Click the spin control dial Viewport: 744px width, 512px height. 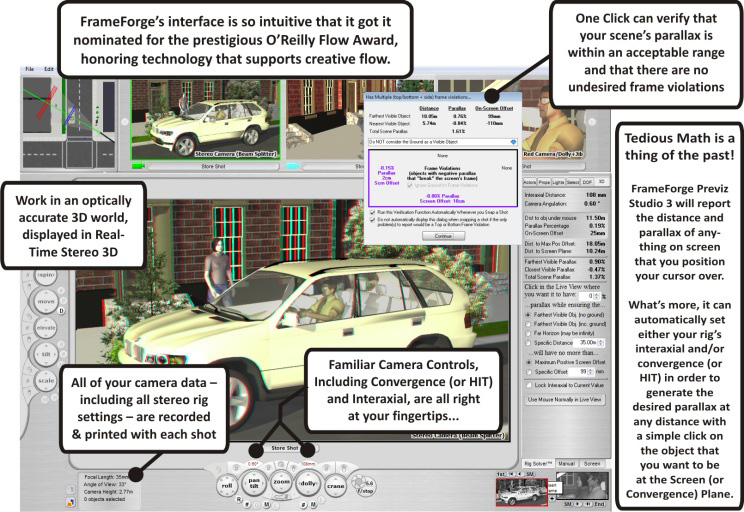(46, 276)
